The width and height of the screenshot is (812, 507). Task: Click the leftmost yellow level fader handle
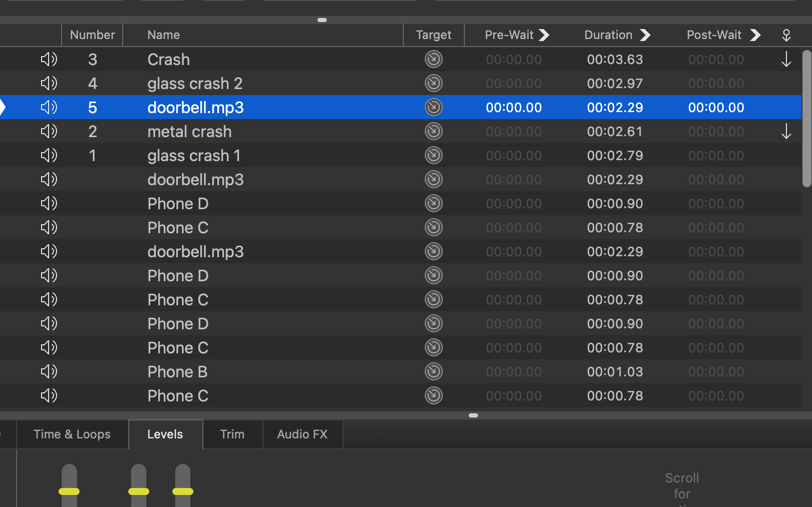coord(69,491)
